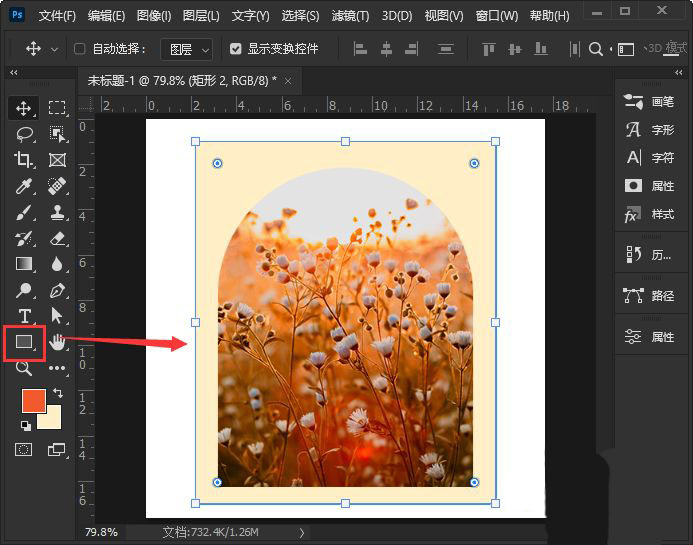Select the Eraser tool

click(57, 238)
